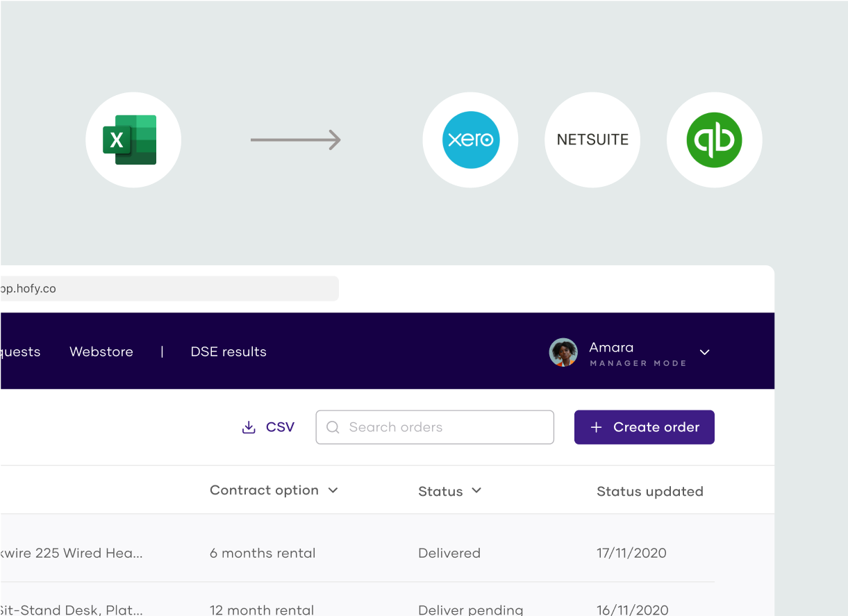Click the QuickBooks logo icon
The image size is (848, 616).
714,140
